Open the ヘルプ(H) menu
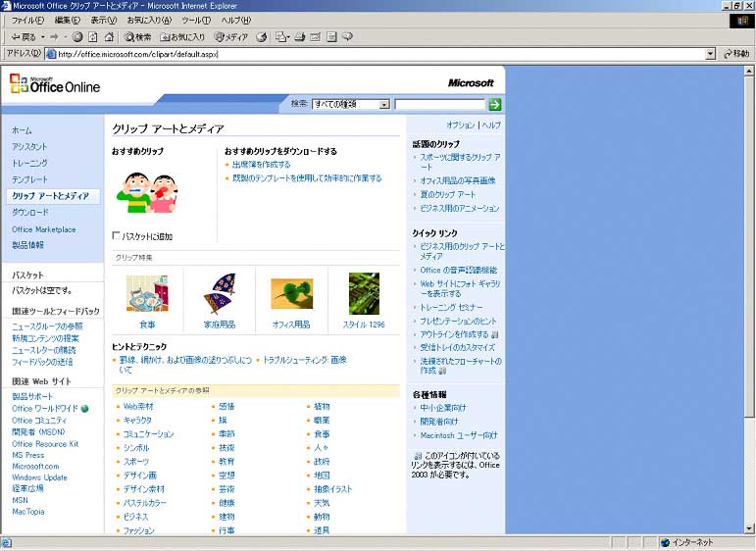Image resolution: width=756 pixels, height=551 pixels. point(235,21)
